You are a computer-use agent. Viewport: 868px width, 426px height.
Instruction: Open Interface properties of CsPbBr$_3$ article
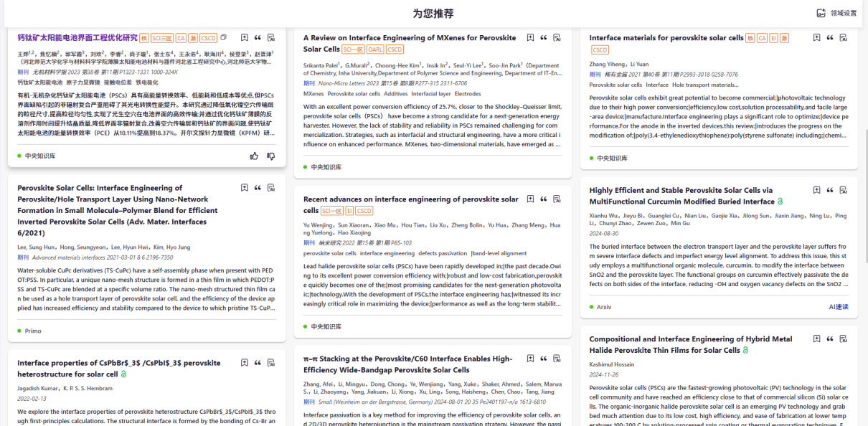coord(119,369)
